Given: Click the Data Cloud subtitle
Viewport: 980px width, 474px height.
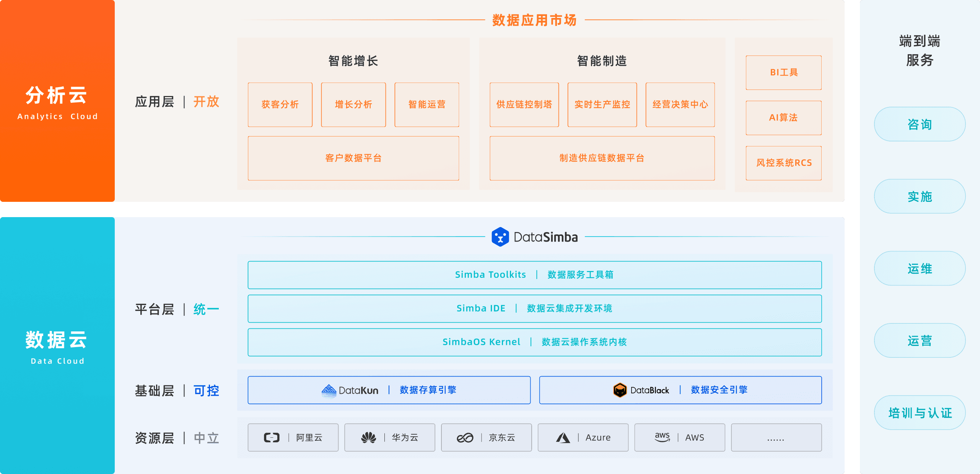Looking at the screenshot, I should [57, 361].
